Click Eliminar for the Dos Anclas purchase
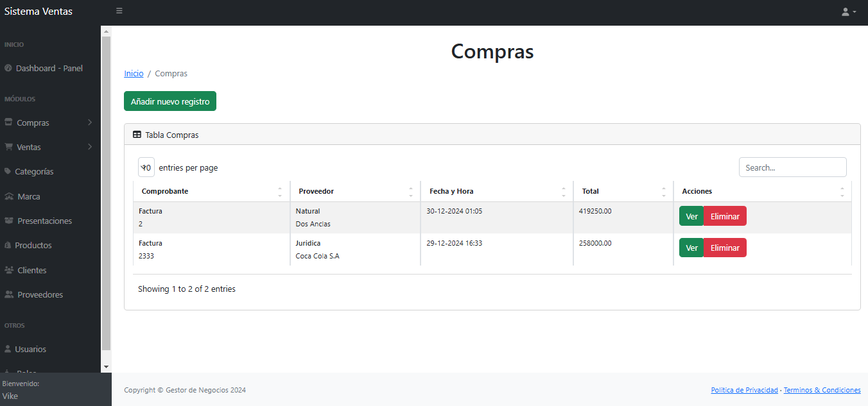 pos(724,216)
